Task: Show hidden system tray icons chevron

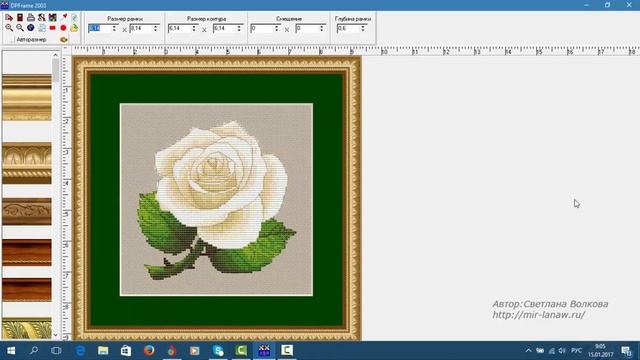Action: (529, 351)
